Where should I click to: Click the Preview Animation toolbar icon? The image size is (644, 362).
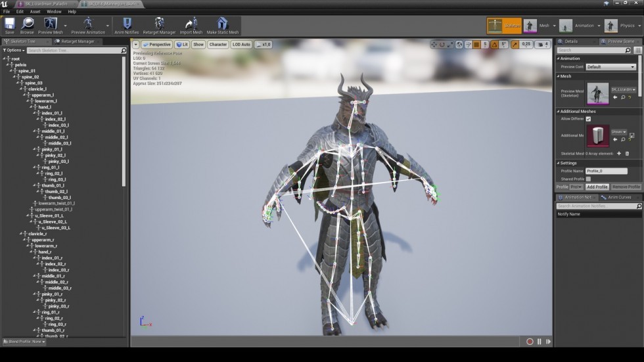tap(88, 26)
